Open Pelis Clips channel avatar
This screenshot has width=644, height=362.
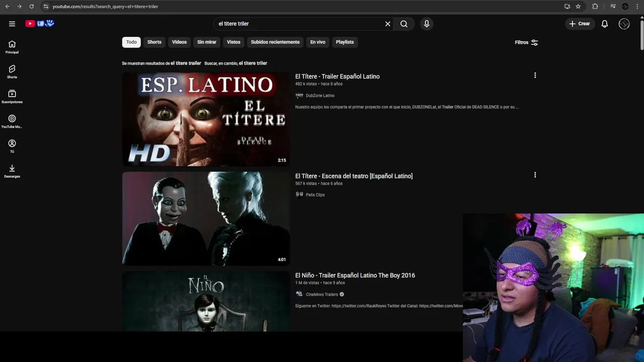(299, 195)
